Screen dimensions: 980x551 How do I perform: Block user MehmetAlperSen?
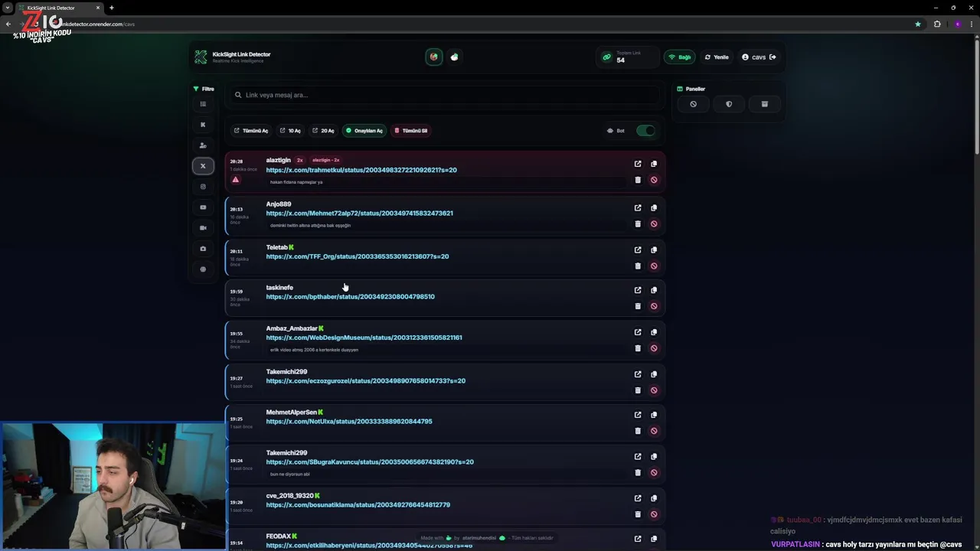click(654, 431)
